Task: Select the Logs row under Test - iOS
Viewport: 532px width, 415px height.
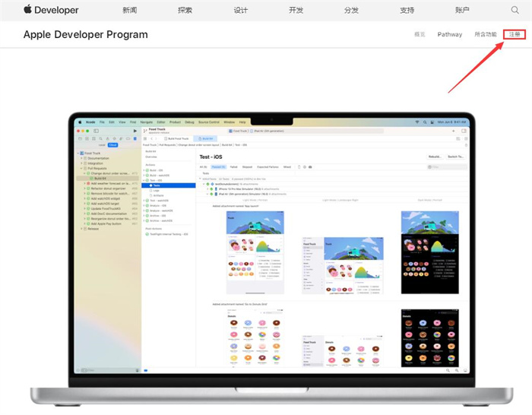Action: (x=156, y=190)
